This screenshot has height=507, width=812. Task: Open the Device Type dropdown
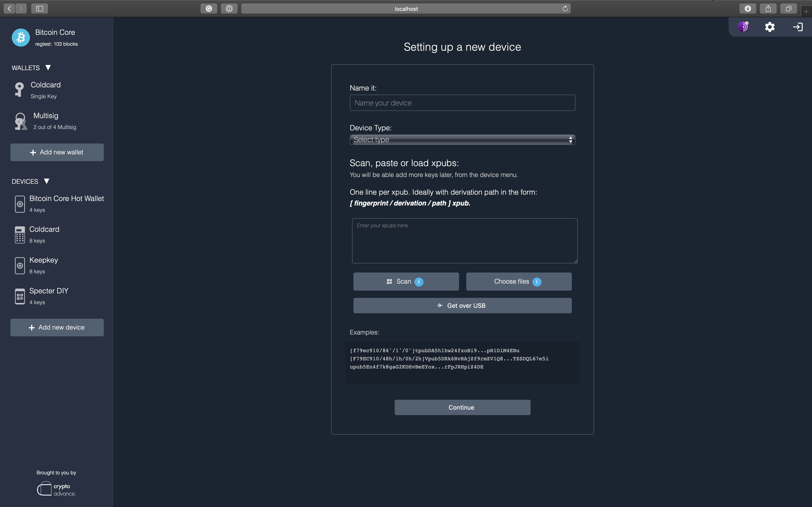462,139
